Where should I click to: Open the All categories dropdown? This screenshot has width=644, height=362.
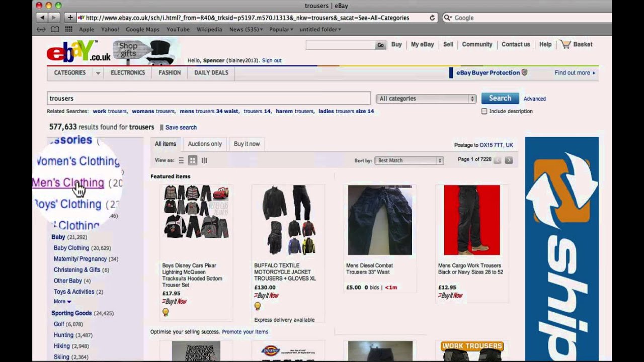pyautogui.click(x=426, y=99)
